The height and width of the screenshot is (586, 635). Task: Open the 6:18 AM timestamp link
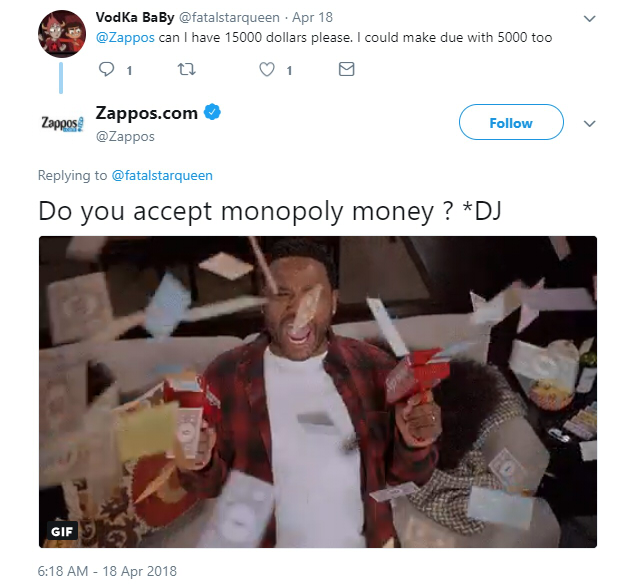[x=107, y=571]
